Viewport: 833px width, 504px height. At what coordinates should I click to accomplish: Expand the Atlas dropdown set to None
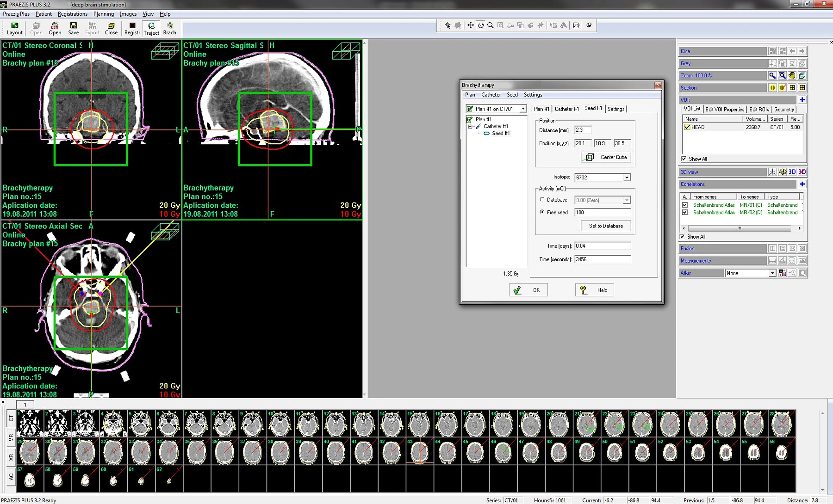click(772, 273)
